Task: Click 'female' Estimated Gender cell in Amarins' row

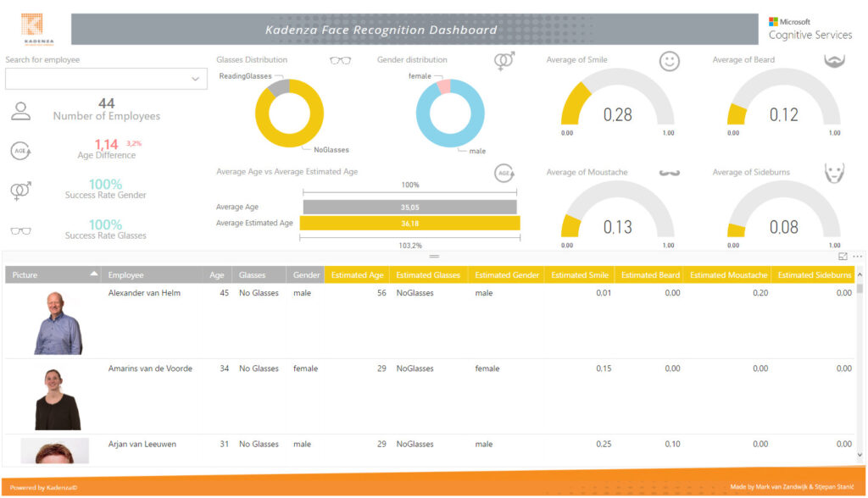Action: (x=487, y=368)
